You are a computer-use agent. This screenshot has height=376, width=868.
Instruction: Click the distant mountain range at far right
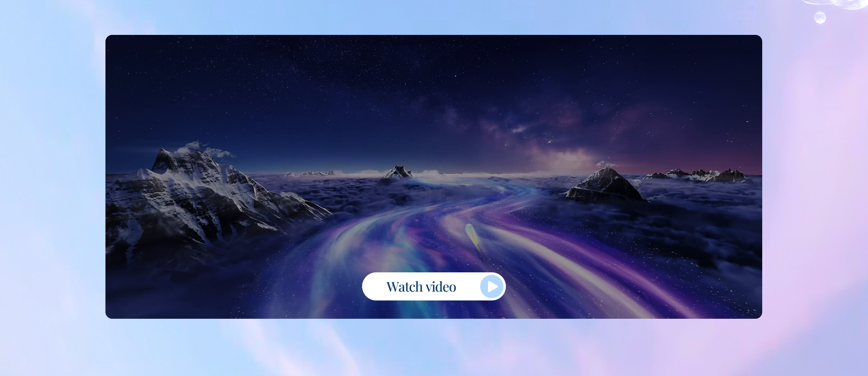[x=698, y=175]
